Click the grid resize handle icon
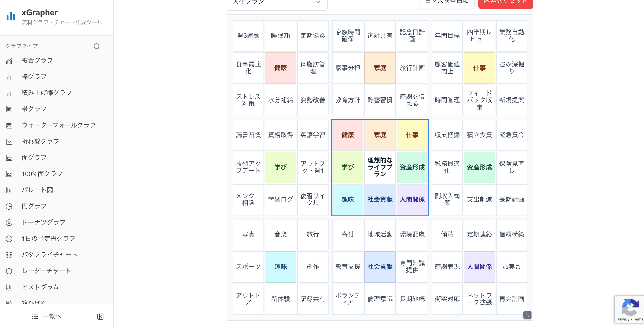 [x=527, y=315]
